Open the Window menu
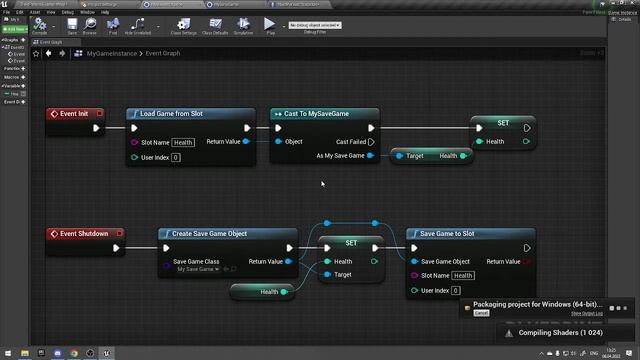Viewport: 640px width, 360px height. pyautogui.click(x=87, y=12)
